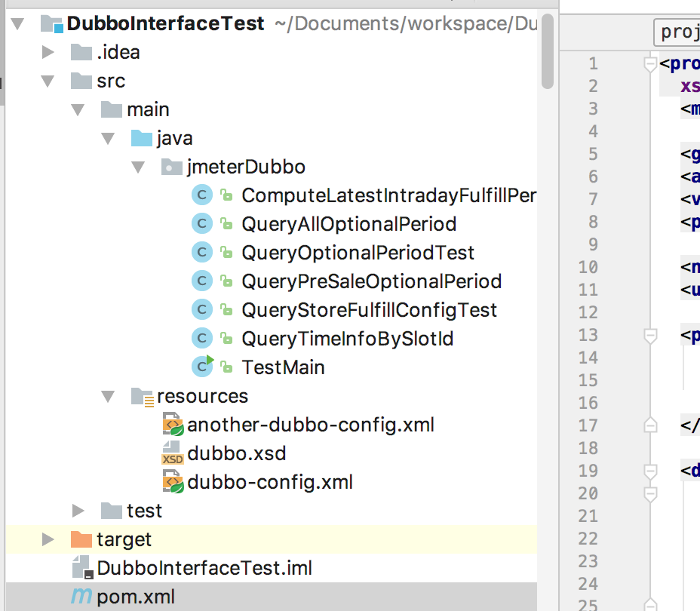The width and height of the screenshot is (700, 611).
Task: Click class icon of QueryStoreFulfillConfigTest
Action: 202,309
